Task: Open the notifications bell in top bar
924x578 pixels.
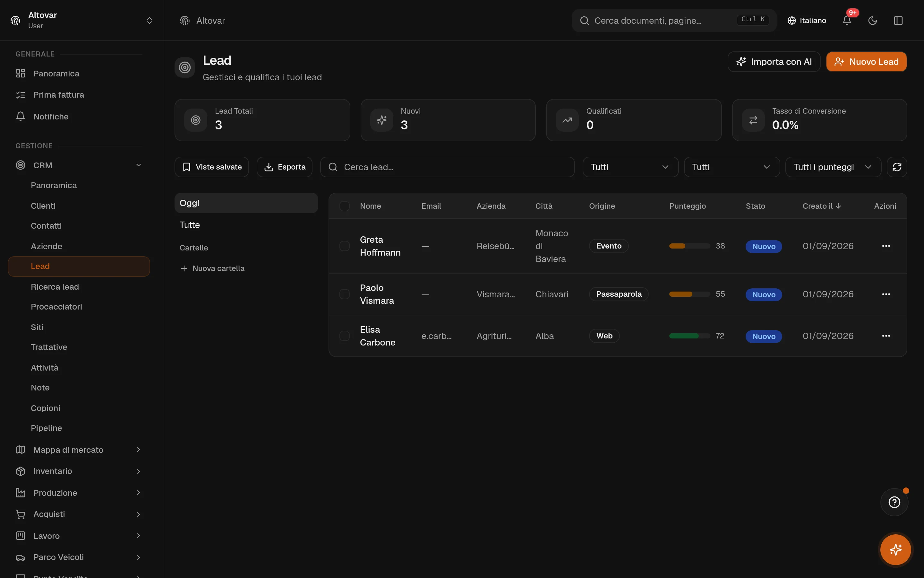Action: [x=846, y=21]
